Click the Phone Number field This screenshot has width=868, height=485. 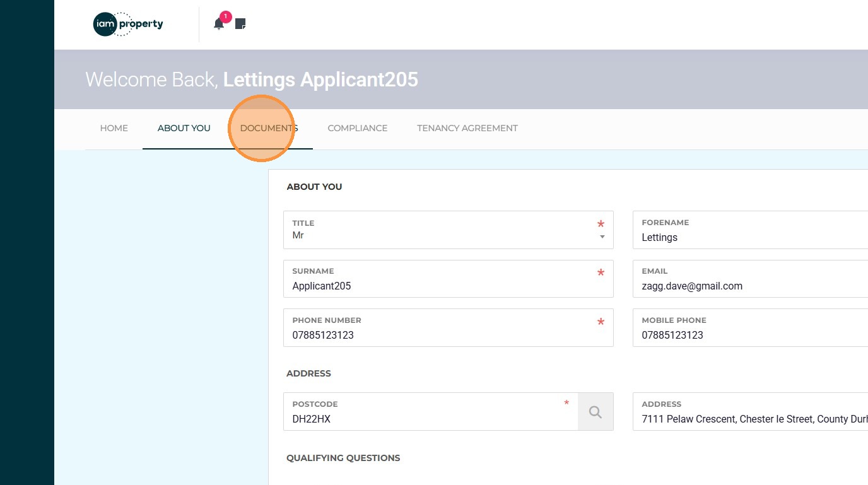coord(442,335)
